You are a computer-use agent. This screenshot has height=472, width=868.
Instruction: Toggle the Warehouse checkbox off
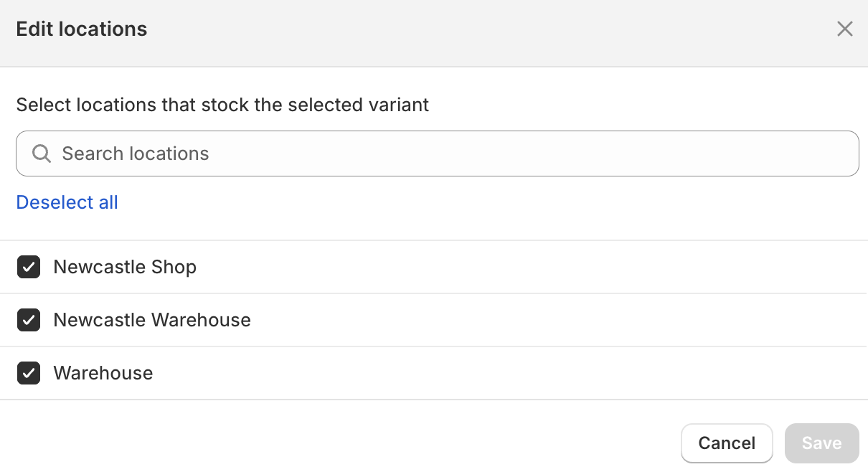coord(29,373)
